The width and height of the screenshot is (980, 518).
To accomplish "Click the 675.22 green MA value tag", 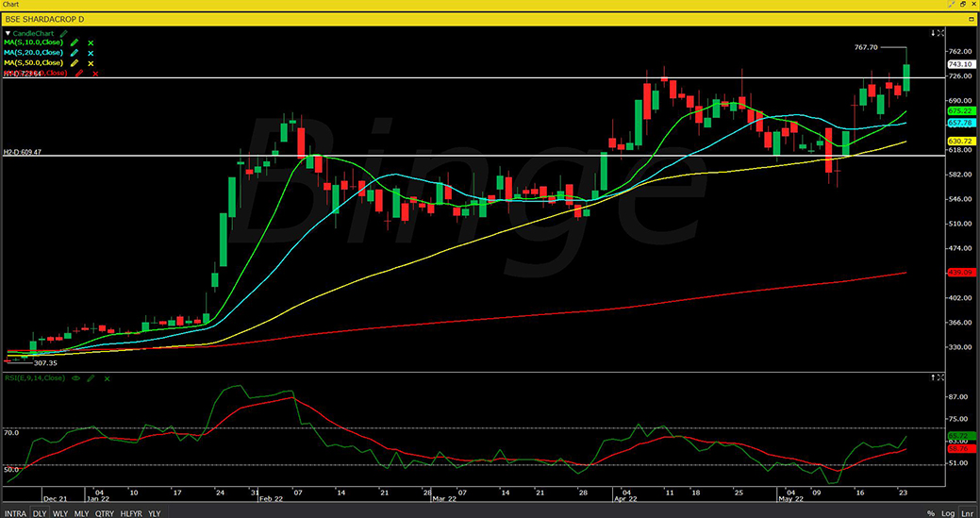I will click(960, 110).
